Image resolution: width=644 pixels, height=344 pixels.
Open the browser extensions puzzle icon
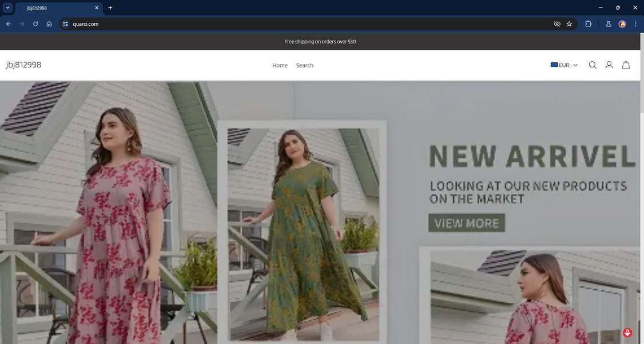[588, 24]
